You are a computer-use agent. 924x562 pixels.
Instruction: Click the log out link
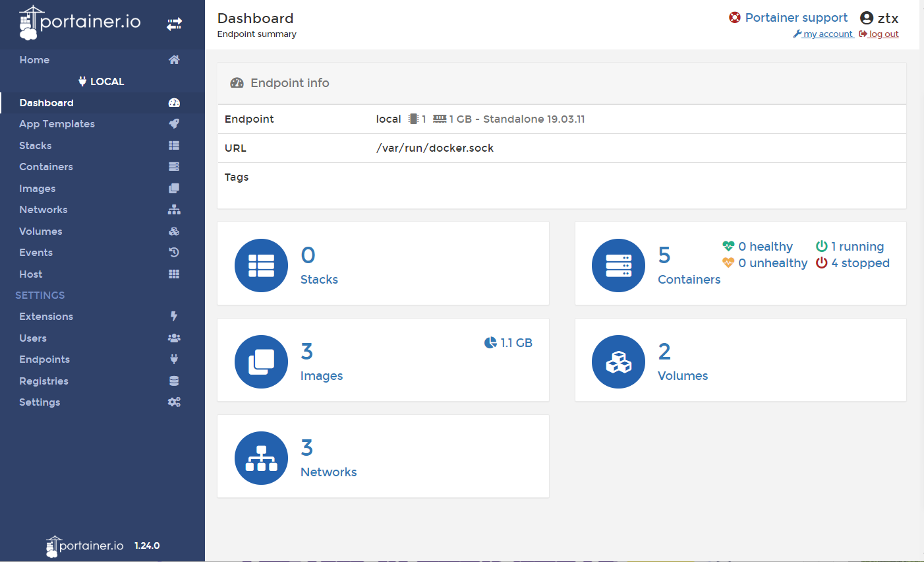click(879, 34)
